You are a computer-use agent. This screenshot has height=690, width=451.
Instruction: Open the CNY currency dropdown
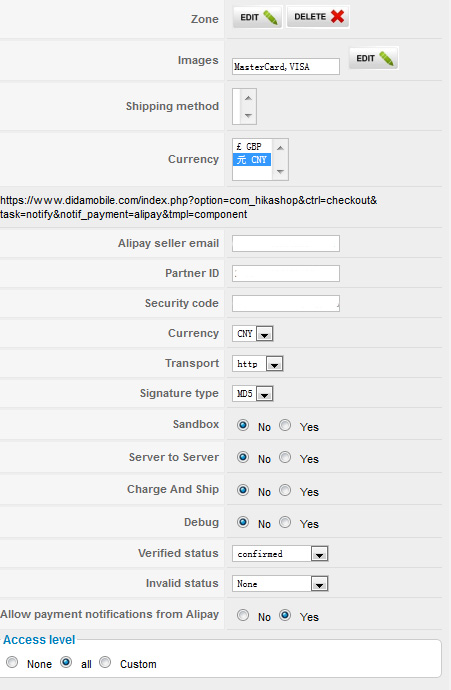[x=253, y=334]
